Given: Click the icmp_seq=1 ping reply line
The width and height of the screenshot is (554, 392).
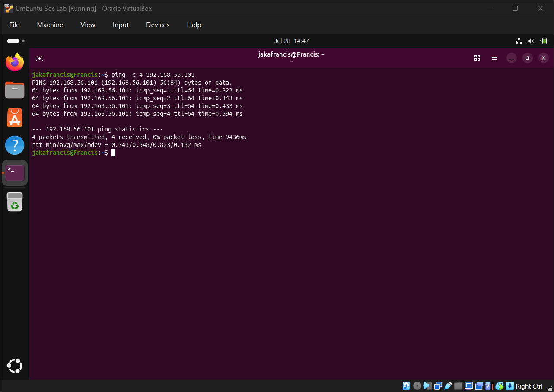Looking at the screenshot, I should [x=137, y=90].
